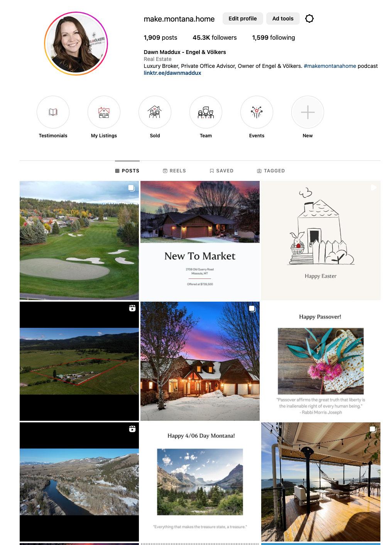This screenshot has height=545, width=392.
Task: Open the Team story highlight
Action: pos(206,112)
